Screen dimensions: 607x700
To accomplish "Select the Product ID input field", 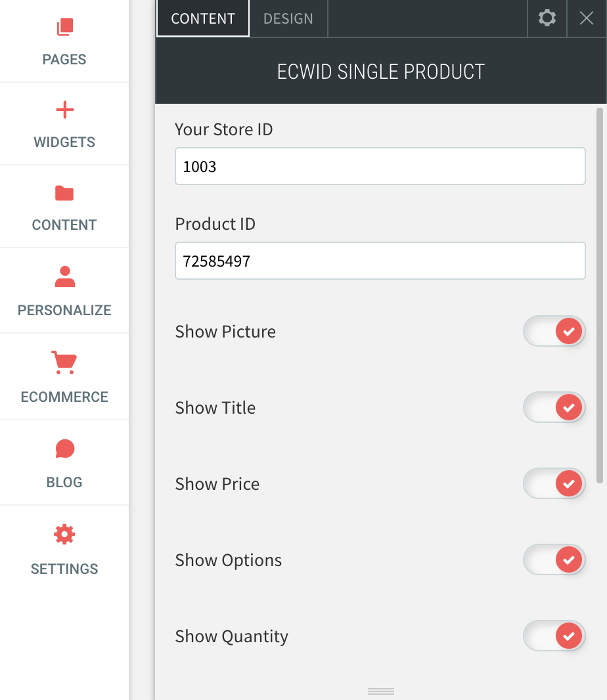I will pyautogui.click(x=380, y=261).
